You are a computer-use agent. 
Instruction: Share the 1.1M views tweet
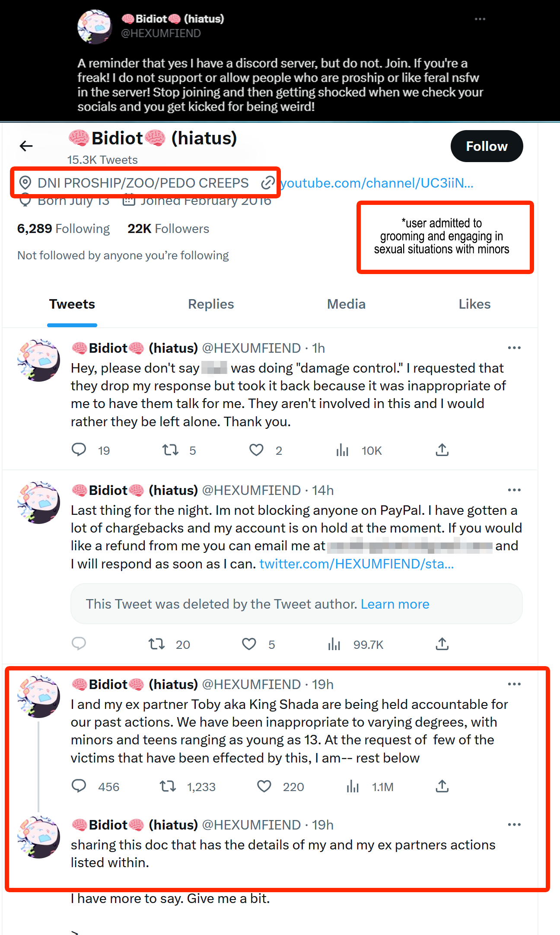[x=442, y=786]
